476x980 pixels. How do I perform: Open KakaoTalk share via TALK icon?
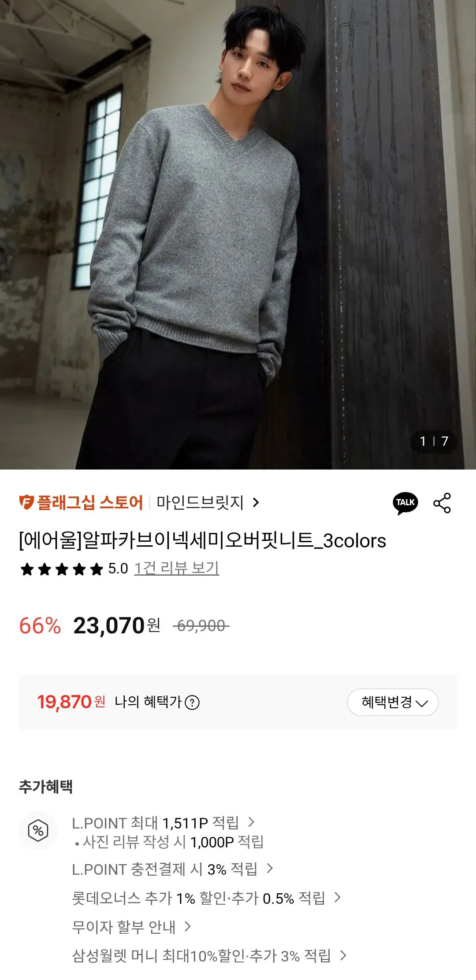point(405,503)
